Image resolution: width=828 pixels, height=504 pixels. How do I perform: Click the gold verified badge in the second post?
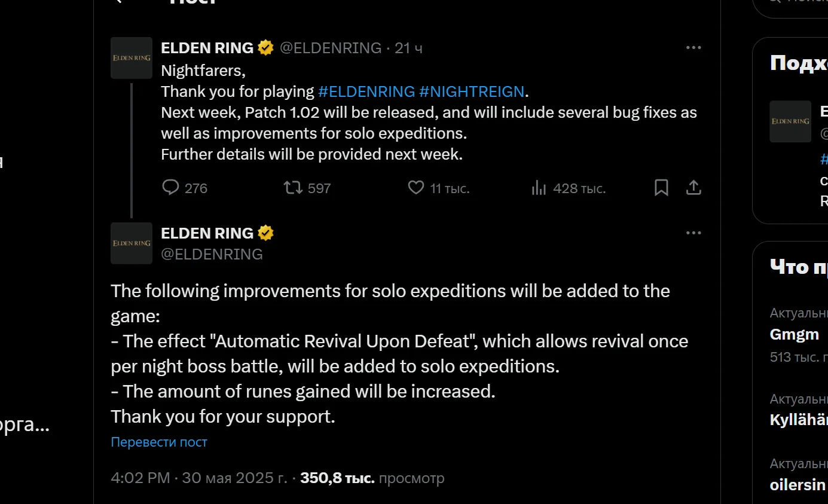pyautogui.click(x=266, y=233)
